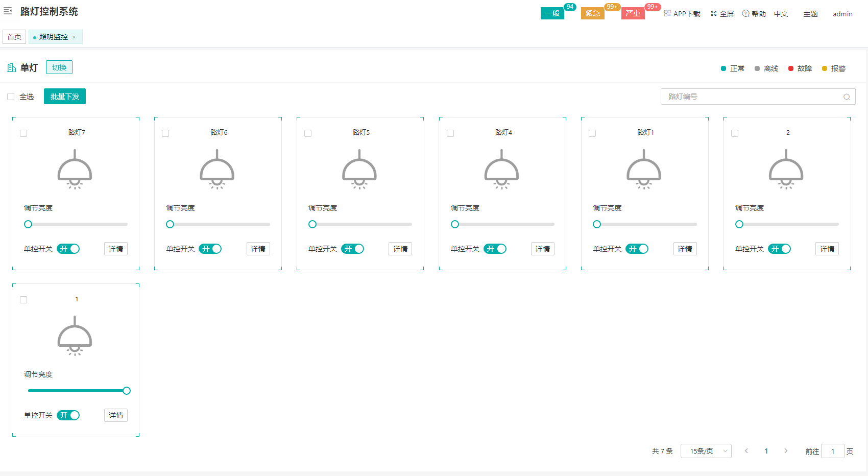Screen dimensions: 868x476
Task: Click green 正常 status legend dot
Action: (x=724, y=68)
